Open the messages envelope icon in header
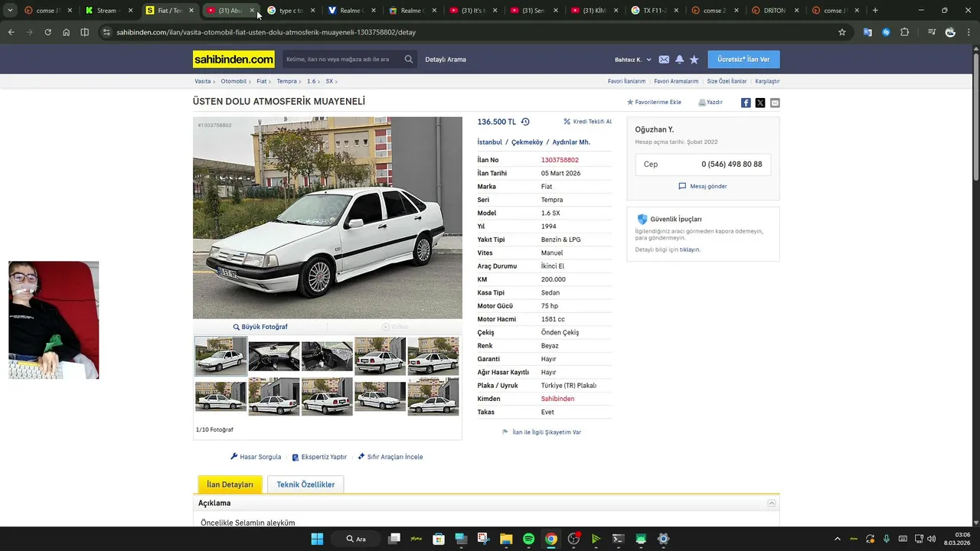This screenshot has height=551, width=980. coord(664,60)
